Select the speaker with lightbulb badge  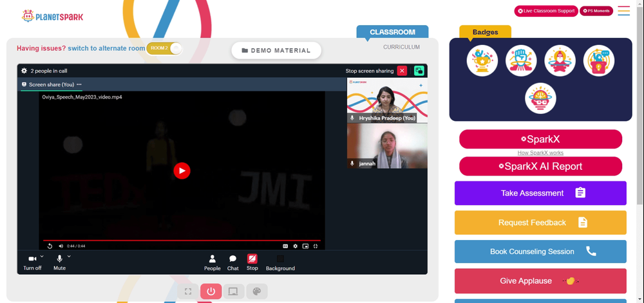tap(599, 60)
